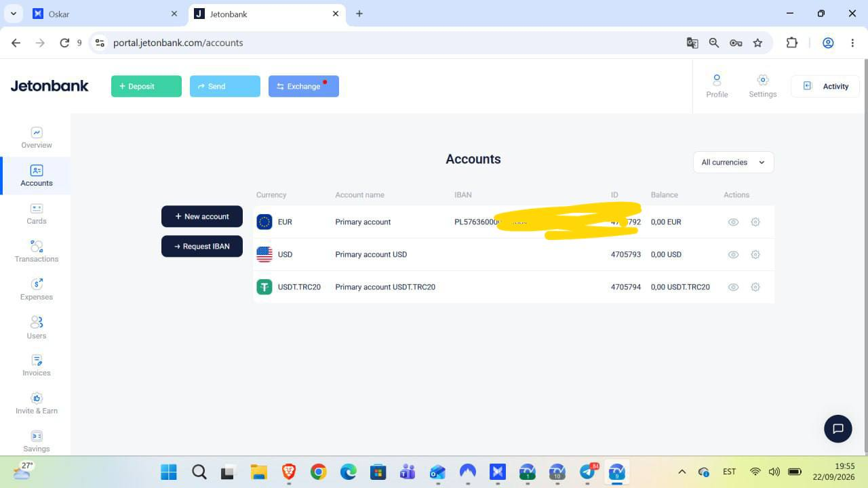
Task: Open Telegram from the taskbar
Action: (x=587, y=472)
